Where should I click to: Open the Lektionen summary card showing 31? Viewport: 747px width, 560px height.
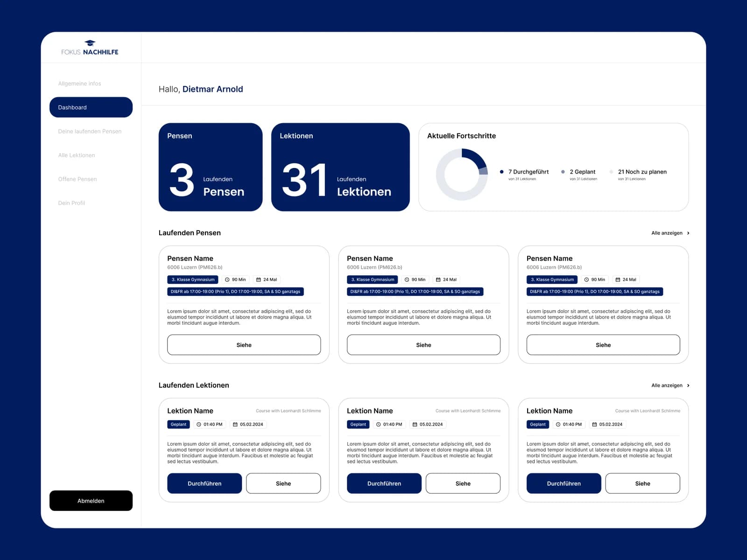coord(340,167)
